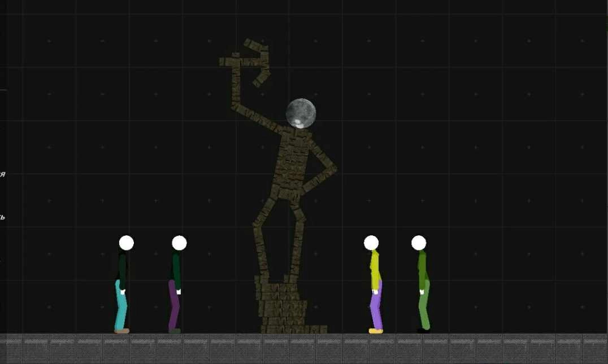
Task: Select the yellow shoes of the third stickman
Action: tap(376, 331)
